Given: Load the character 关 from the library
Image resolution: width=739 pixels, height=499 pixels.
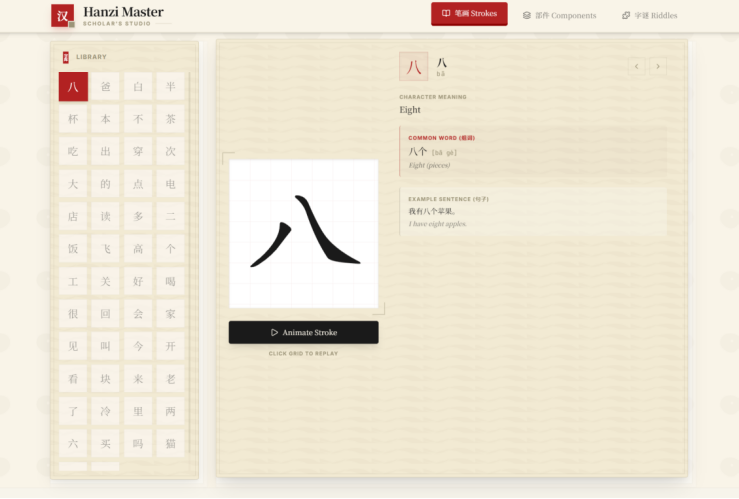Looking at the screenshot, I should click(106, 281).
